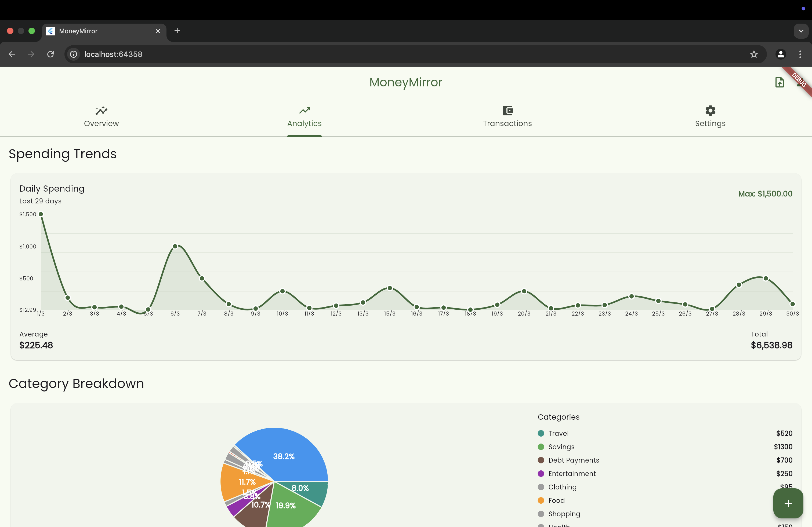Bookmark this page with star icon

pos(754,54)
